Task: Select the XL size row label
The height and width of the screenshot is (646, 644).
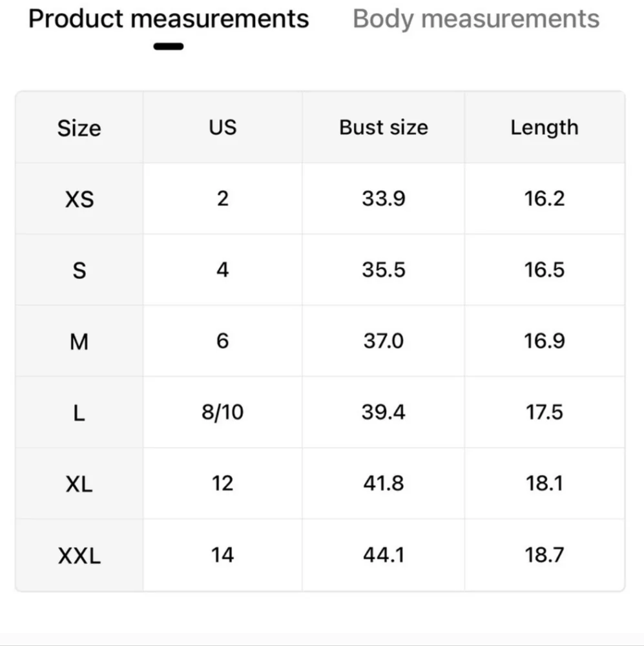Action: pyautogui.click(x=79, y=484)
